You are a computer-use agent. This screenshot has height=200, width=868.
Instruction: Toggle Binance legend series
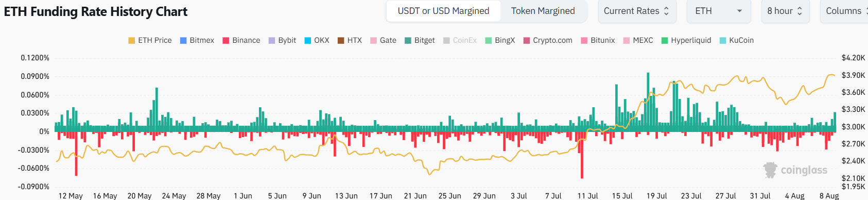(241, 40)
